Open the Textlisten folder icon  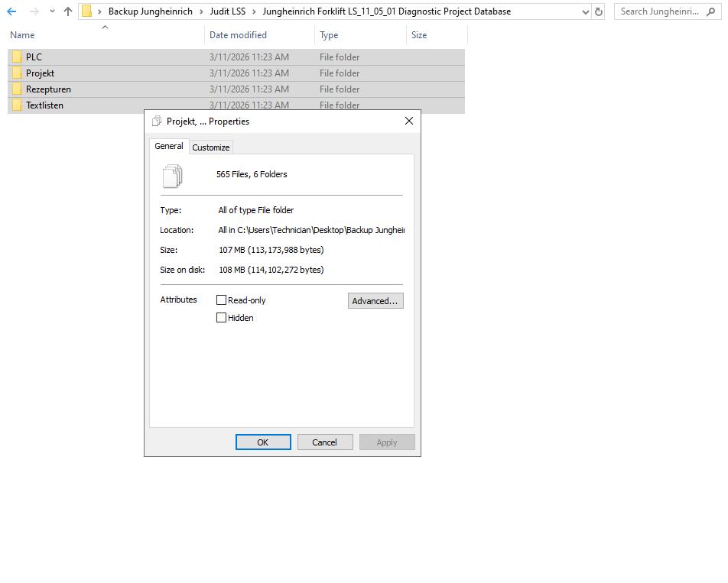(17, 105)
